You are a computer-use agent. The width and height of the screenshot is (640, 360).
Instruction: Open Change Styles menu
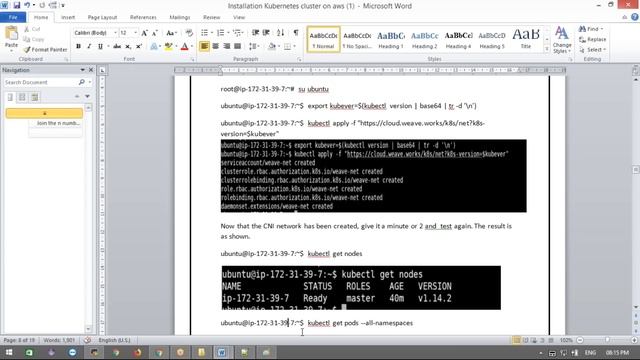pyautogui.click(x=562, y=40)
